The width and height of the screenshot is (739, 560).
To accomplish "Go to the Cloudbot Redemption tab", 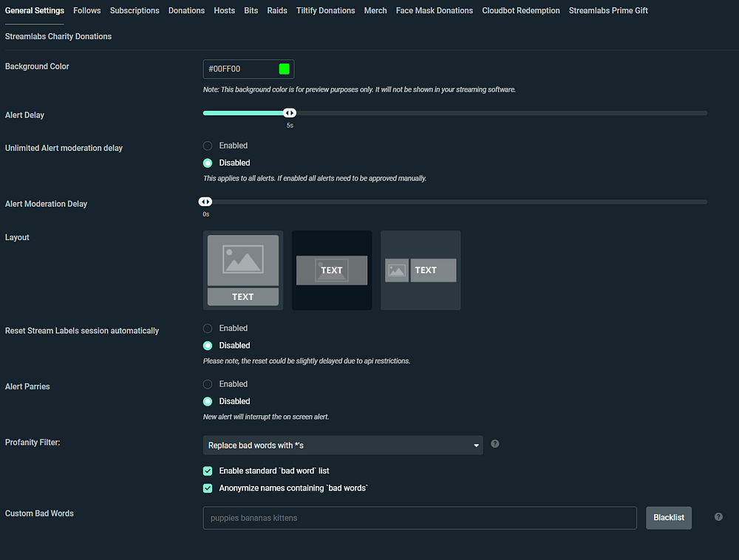I will point(521,10).
